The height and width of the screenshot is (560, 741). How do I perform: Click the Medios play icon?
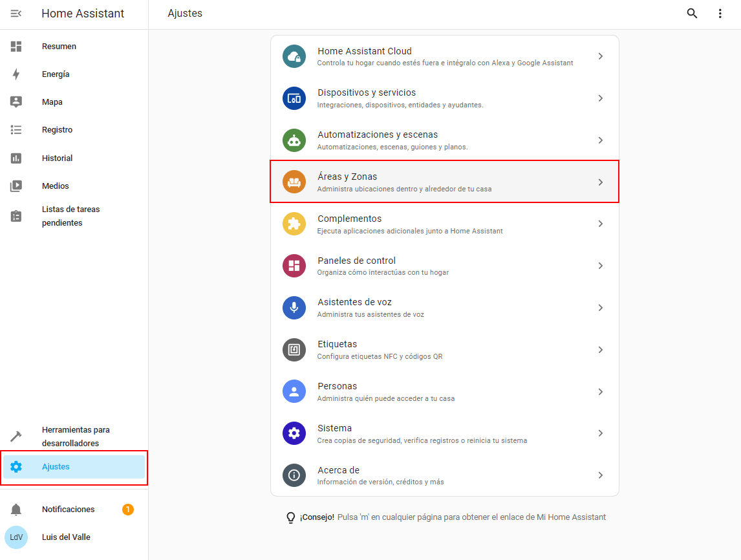(x=16, y=186)
